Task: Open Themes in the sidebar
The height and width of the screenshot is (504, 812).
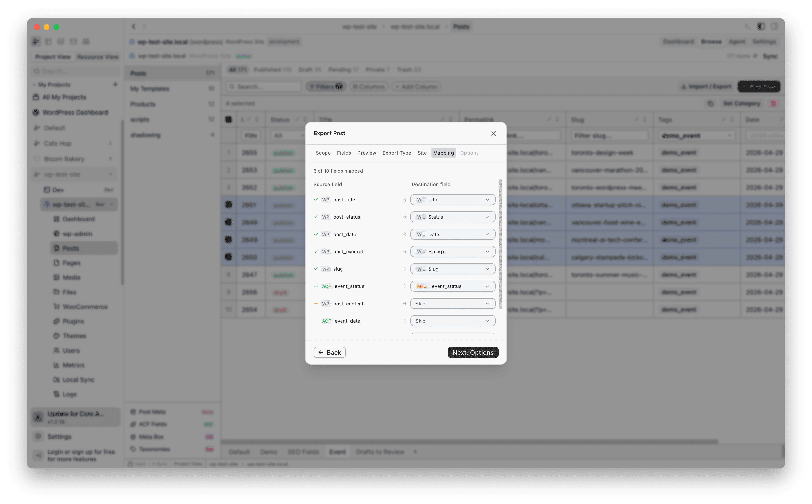Action: pos(74,336)
